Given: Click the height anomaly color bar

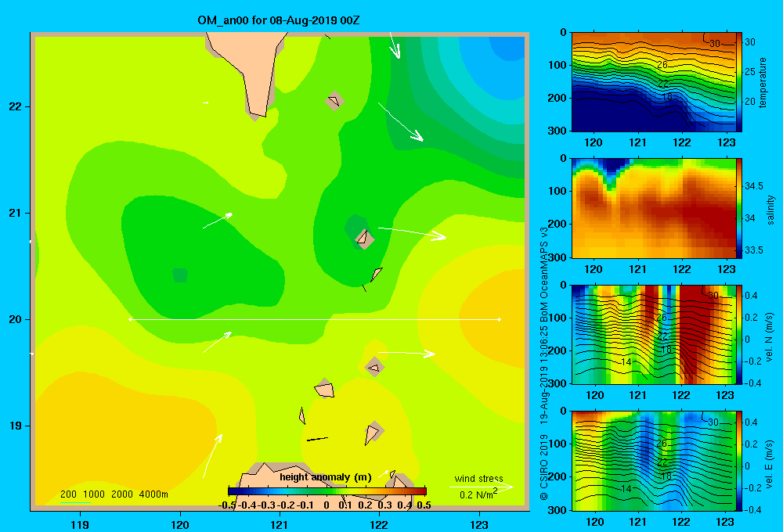Looking at the screenshot, I should coord(327,491).
